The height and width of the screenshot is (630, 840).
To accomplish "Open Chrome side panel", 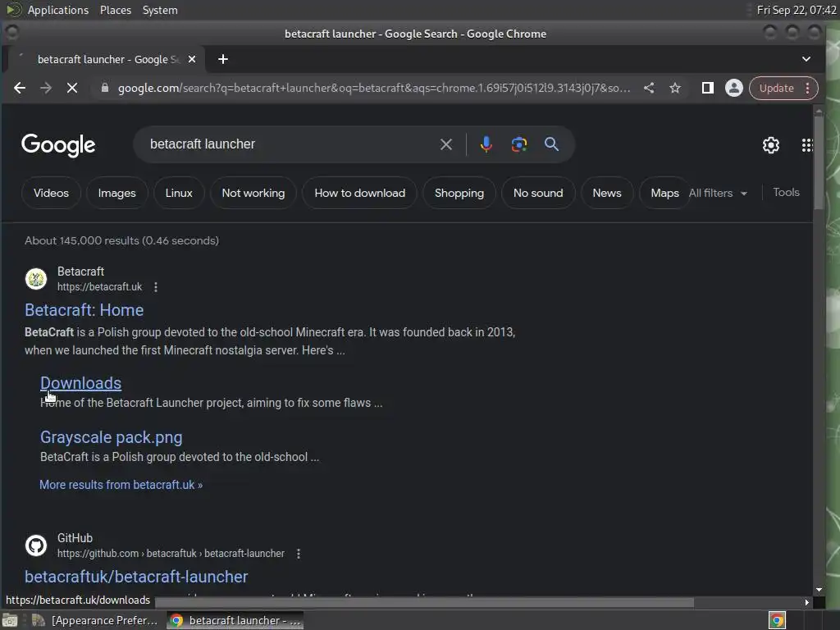I will point(707,88).
